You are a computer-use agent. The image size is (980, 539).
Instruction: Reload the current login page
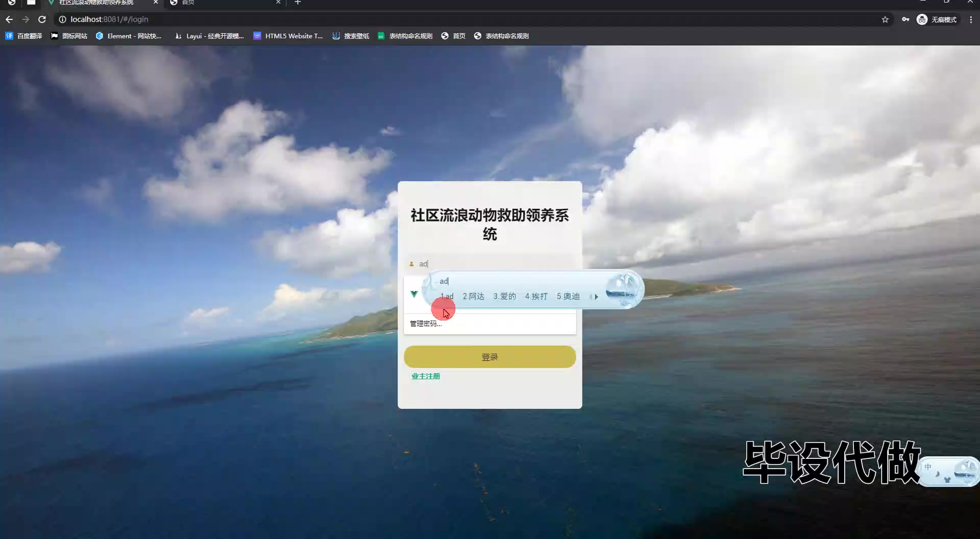tap(42, 19)
